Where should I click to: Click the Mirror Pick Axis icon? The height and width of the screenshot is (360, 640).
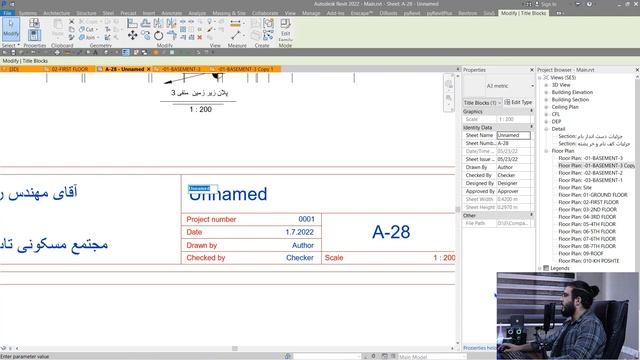coord(158,23)
